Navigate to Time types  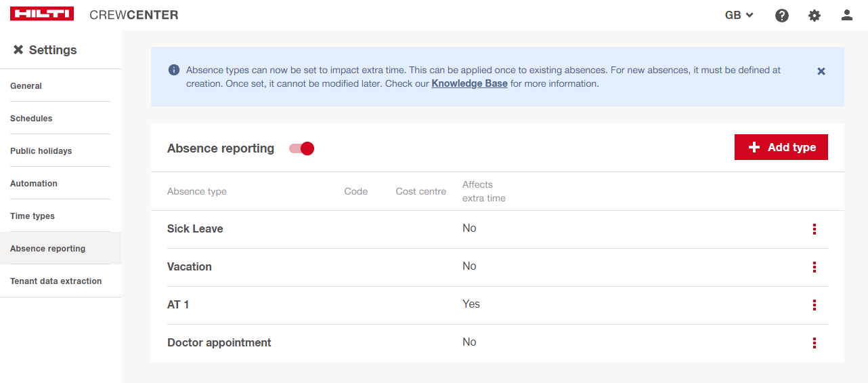point(32,216)
